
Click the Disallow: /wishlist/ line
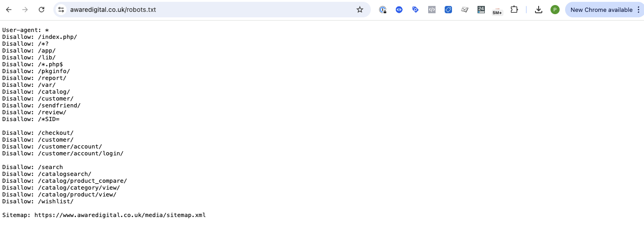pyautogui.click(x=38, y=201)
